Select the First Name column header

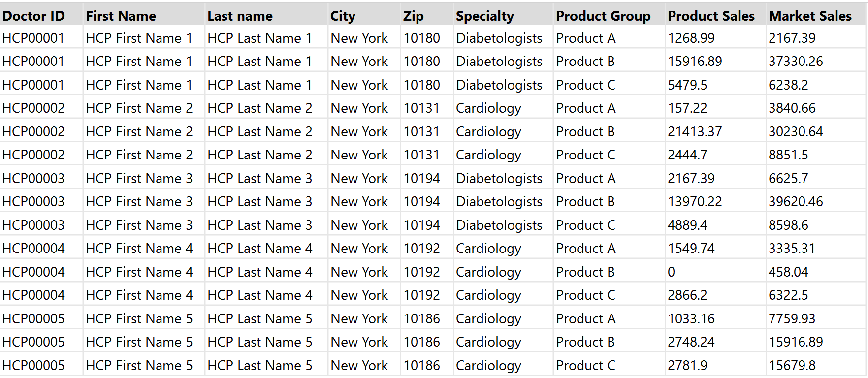[x=121, y=16]
